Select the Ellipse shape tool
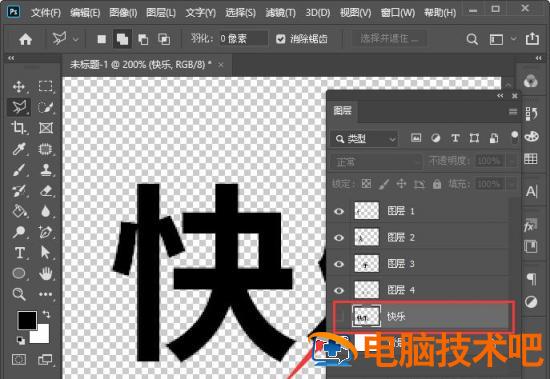Viewport: 550px width, 379px height. (x=19, y=273)
